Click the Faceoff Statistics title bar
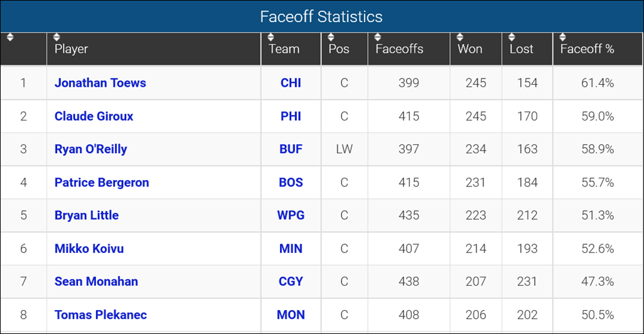Viewport: 644px width, 334px height. click(x=321, y=16)
